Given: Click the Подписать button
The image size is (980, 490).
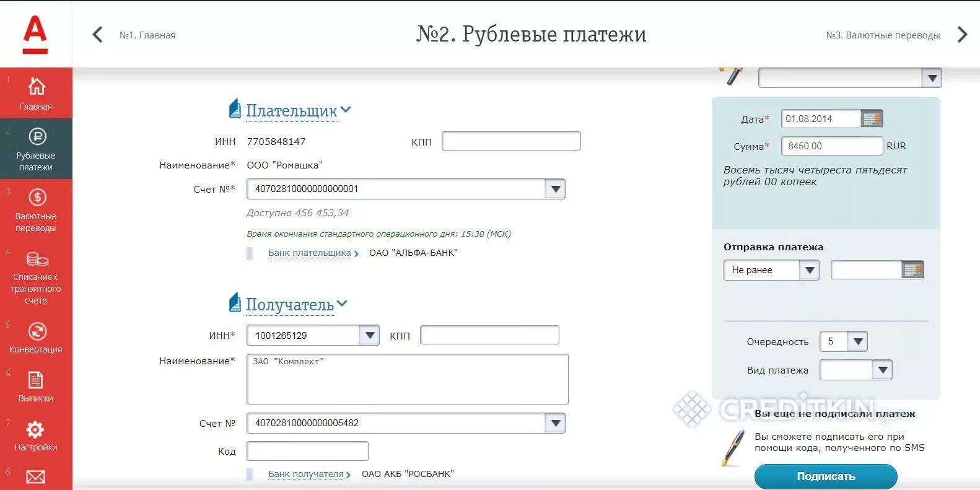Looking at the screenshot, I should 826,476.
